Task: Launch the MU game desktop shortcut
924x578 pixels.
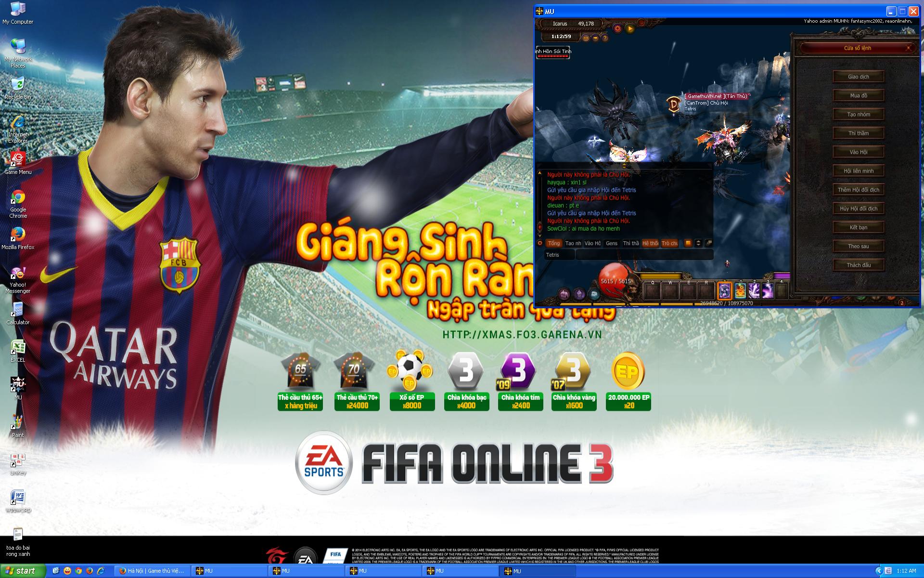Action: 18,388
